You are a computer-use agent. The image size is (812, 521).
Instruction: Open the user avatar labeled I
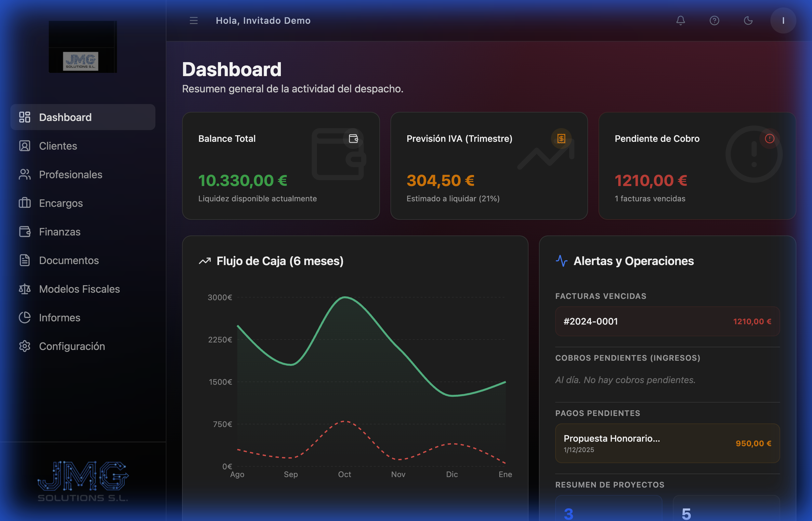coord(783,20)
